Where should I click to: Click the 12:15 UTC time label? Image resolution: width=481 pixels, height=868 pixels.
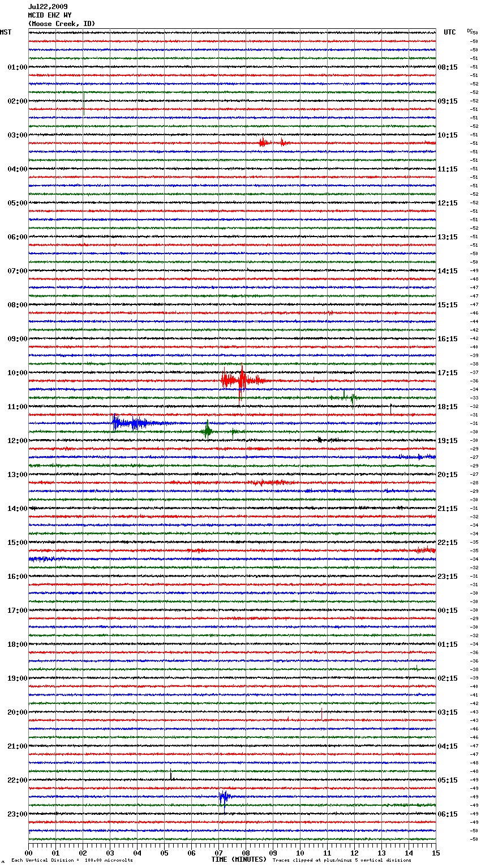tap(448, 203)
